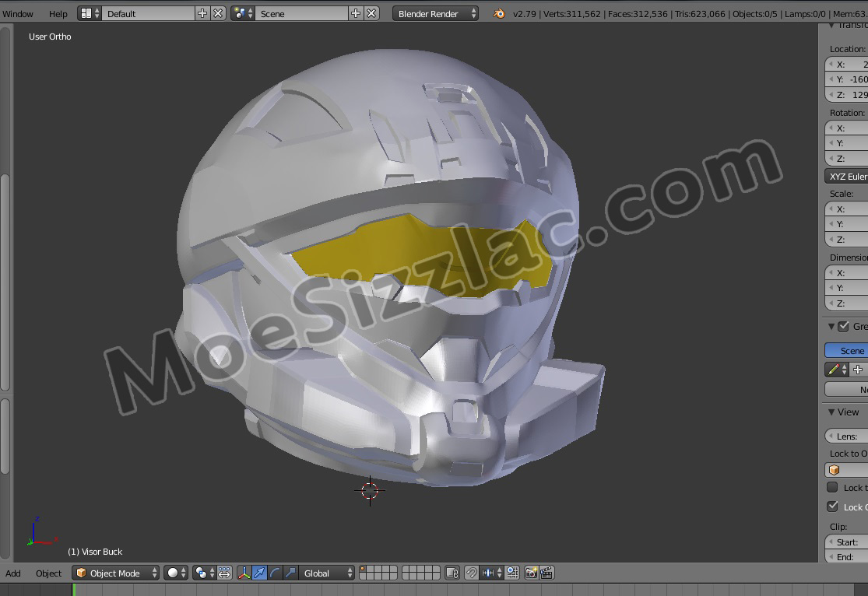Delete the Default screen layout
This screenshot has width=868, height=596.
tap(218, 14)
